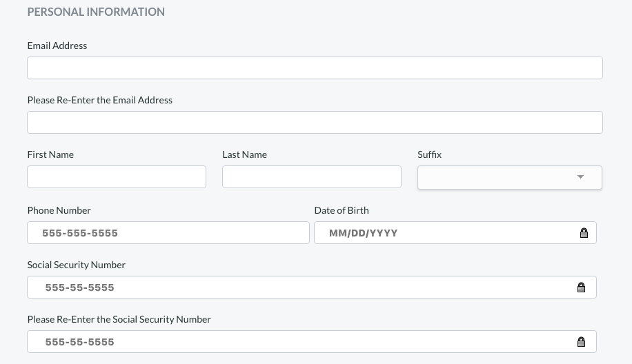This screenshot has width=632, height=364.
Task: Select the Last Name text box
Action: pos(311,177)
